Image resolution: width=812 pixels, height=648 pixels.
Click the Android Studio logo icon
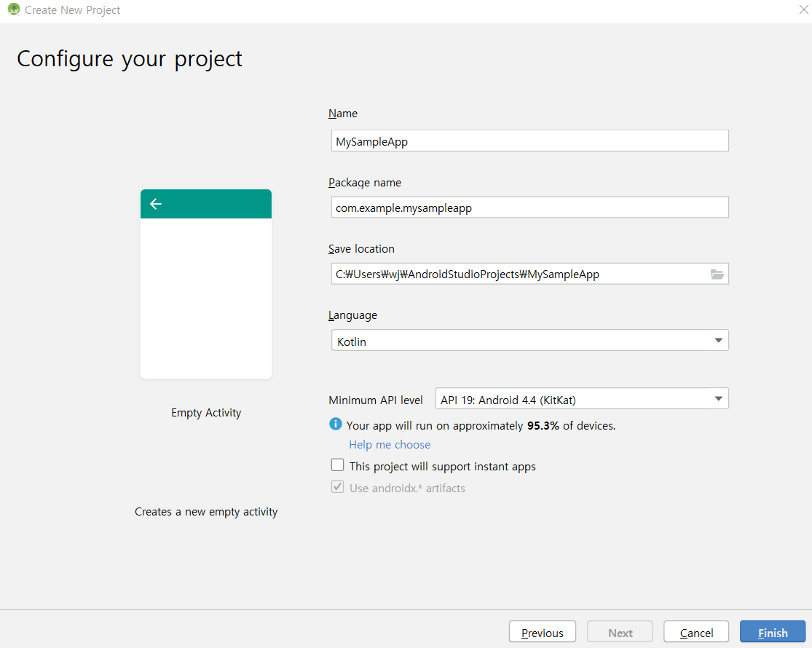[13, 9]
